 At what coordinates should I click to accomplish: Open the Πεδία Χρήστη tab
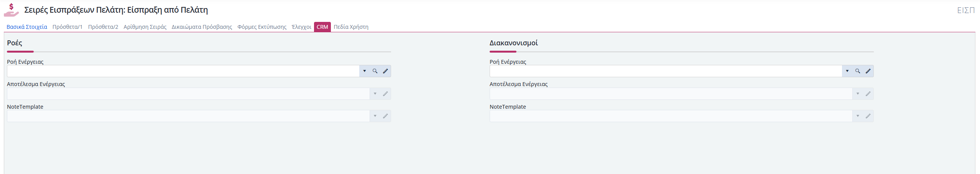coord(351,27)
